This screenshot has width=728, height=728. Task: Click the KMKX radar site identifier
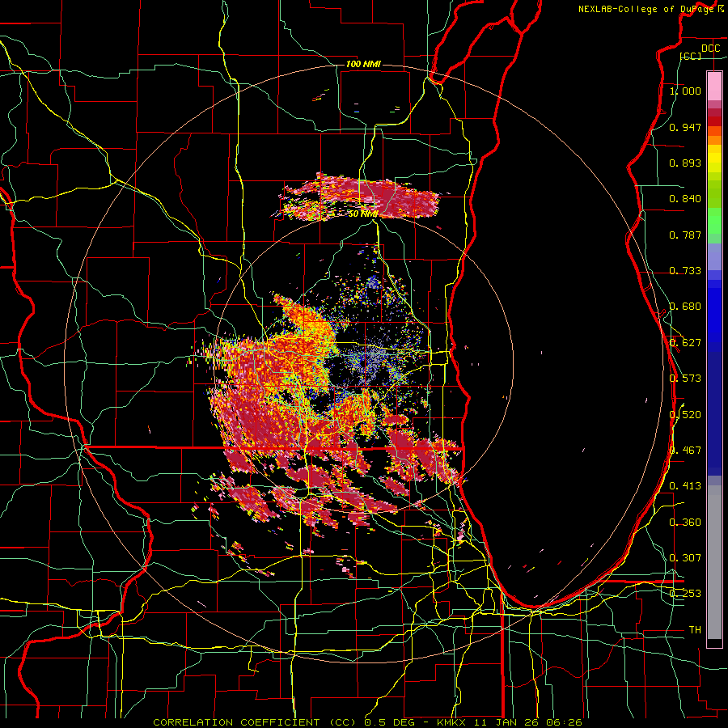(451, 722)
